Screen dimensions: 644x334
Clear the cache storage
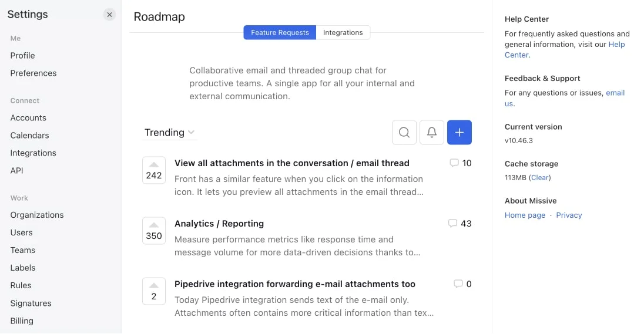[x=540, y=177]
